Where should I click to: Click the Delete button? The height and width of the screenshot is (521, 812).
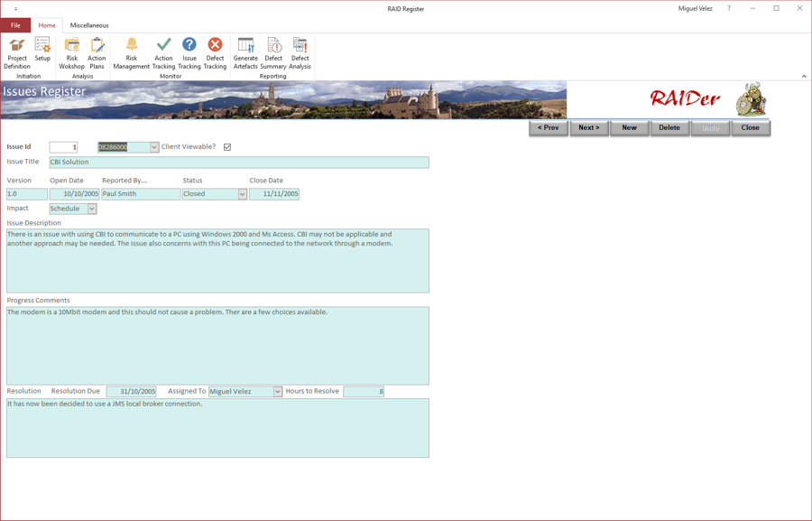point(669,127)
